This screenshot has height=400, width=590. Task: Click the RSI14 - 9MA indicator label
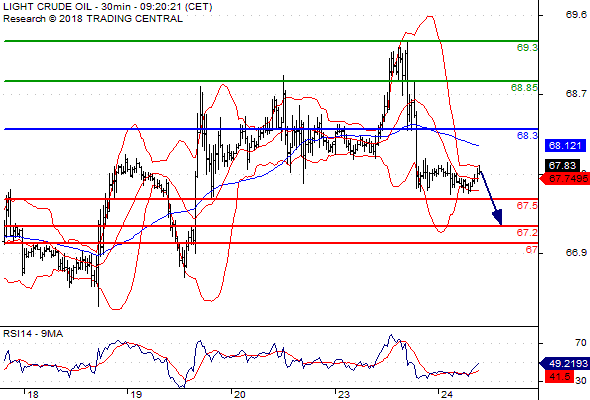click(x=33, y=334)
